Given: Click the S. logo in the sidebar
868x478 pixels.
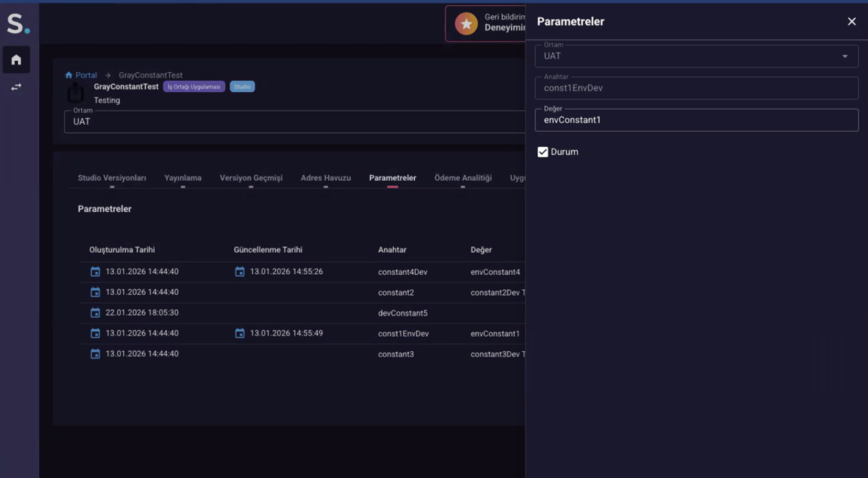Looking at the screenshot, I should 18,24.
